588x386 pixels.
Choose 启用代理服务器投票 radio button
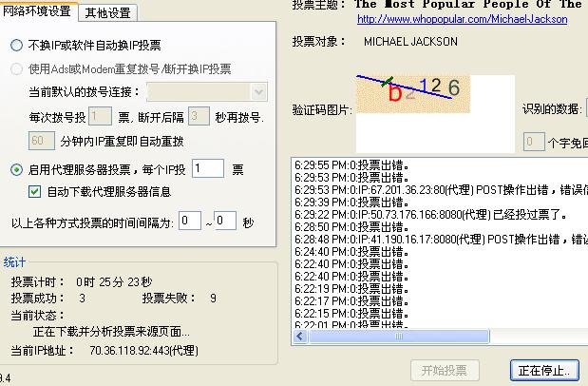click(17, 170)
